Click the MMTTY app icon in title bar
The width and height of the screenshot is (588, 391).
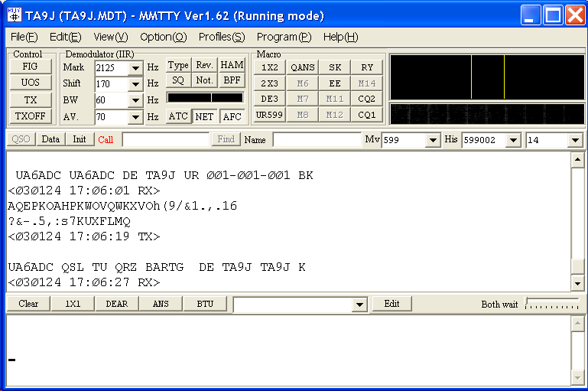[15, 15]
